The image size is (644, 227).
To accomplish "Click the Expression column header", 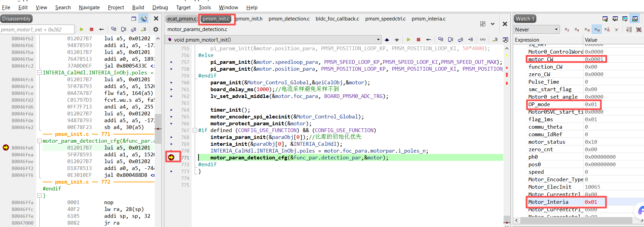I will (x=548, y=40).
